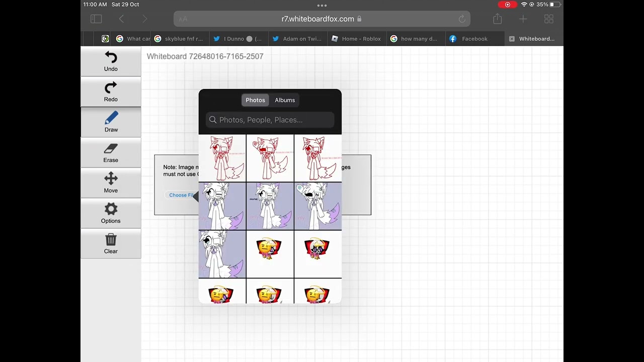
Task: Select the first purple-background fox drawing in second row
Action: 222,206
